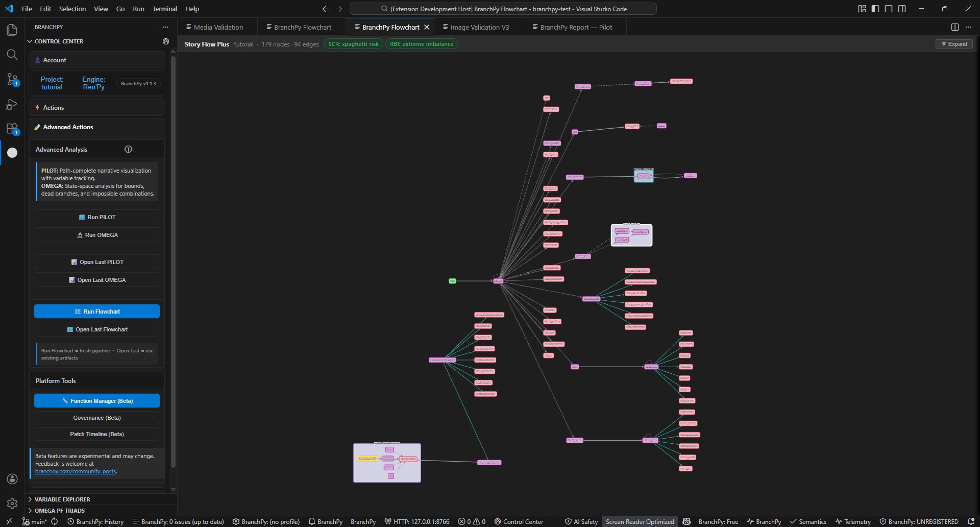
Task: Expand the VARIABLE EXPLORER section
Action: (x=63, y=499)
